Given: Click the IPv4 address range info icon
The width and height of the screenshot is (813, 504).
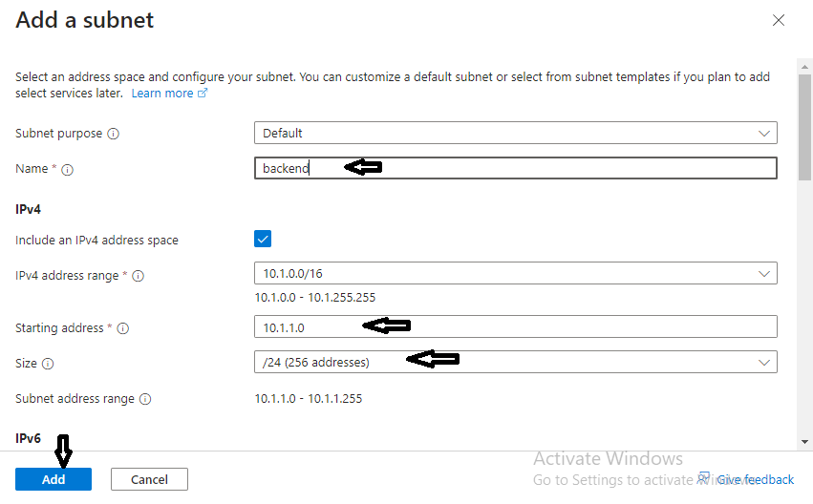Looking at the screenshot, I should (138, 276).
